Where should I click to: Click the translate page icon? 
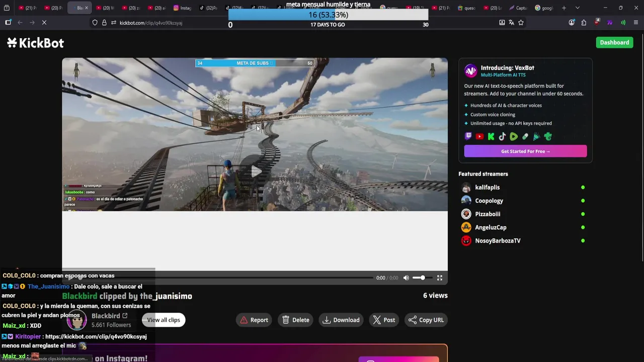point(511,23)
